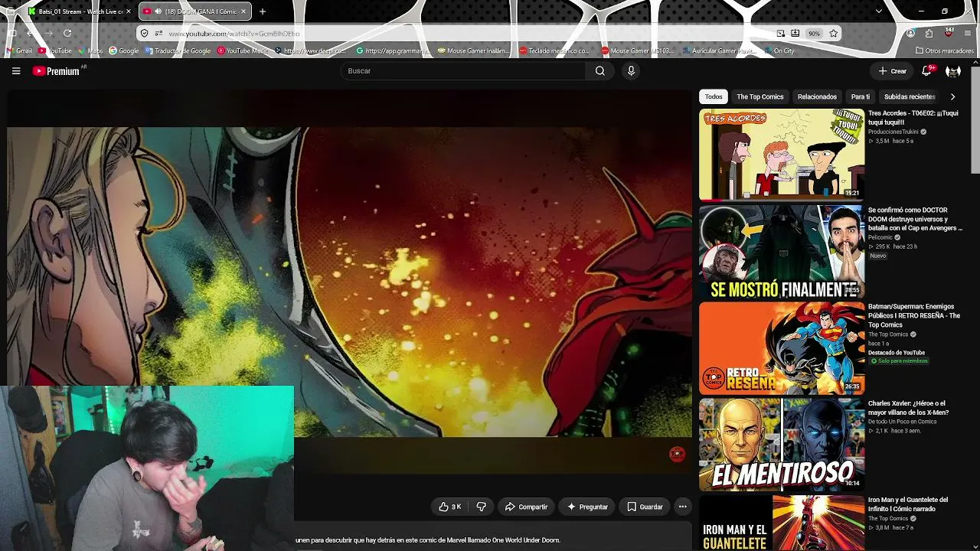This screenshot has width=980, height=551.
Task: Show more filter chips with right arrow
Action: [x=952, y=97]
